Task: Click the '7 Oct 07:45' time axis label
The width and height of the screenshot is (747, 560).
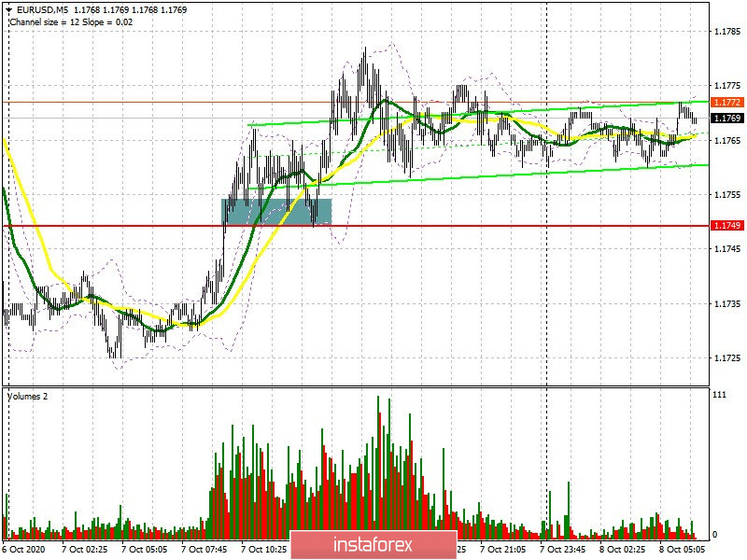Action: pyautogui.click(x=204, y=550)
